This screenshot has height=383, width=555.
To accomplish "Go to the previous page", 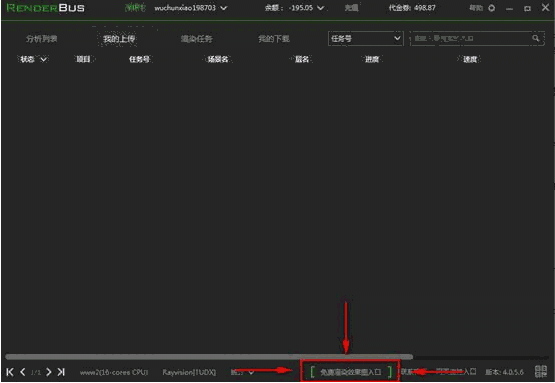I will click(x=23, y=372).
